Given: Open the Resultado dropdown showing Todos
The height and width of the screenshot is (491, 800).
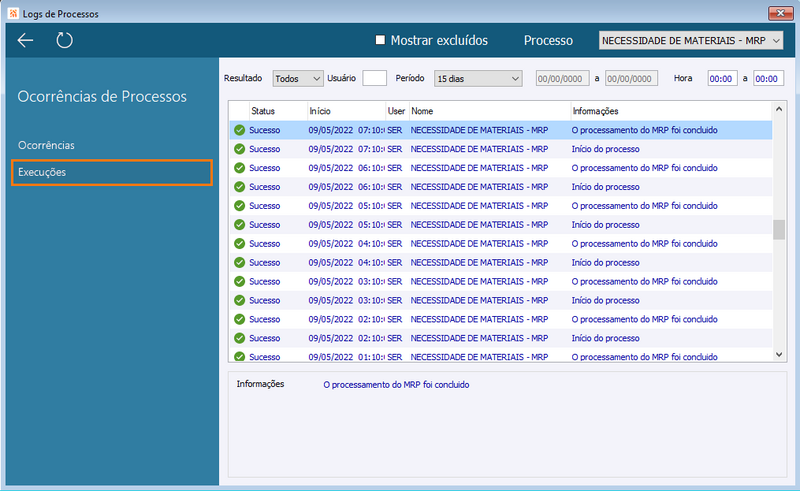Looking at the screenshot, I should click(297, 79).
